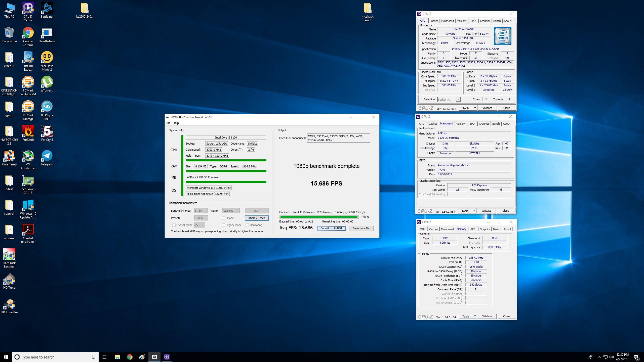Toggle the Overkill mode checkbox
Image resolution: width=644 pixels, height=362 pixels.
tap(174, 225)
